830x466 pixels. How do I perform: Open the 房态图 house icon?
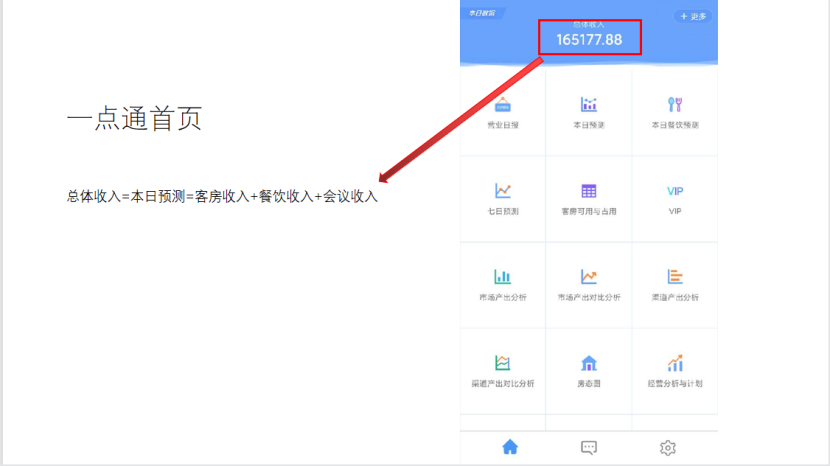(589, 363)
